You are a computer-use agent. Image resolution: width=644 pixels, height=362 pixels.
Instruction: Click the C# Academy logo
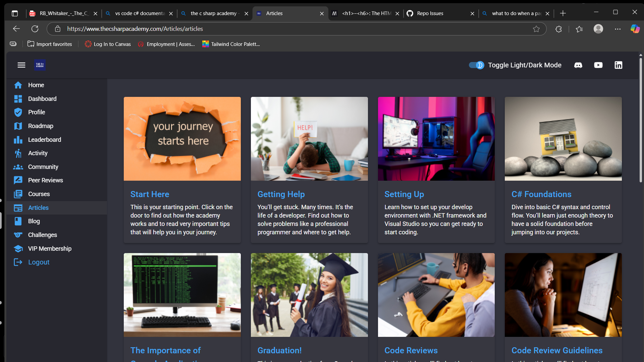point(40,65)
